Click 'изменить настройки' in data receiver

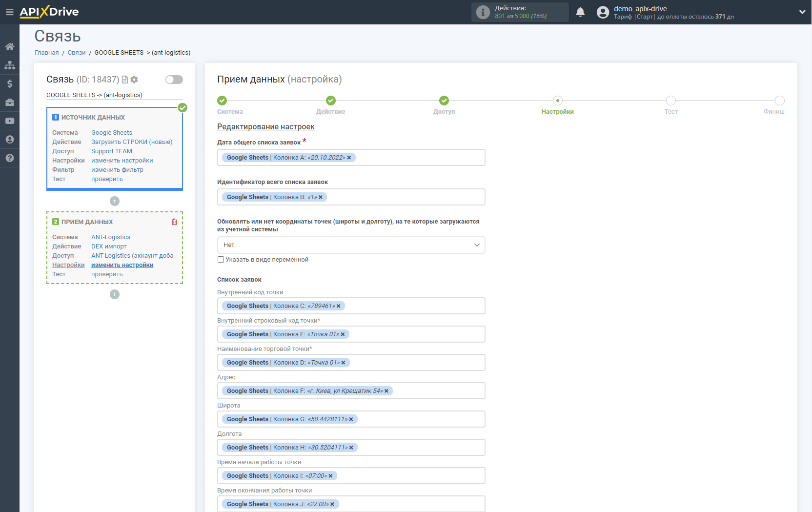point(122,265)
